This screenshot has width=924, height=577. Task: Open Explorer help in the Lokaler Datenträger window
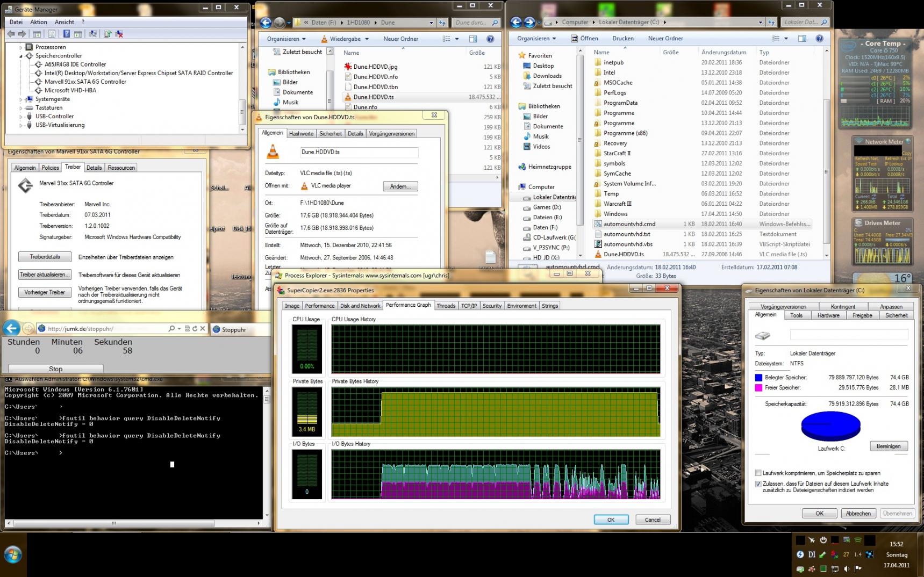point(819,39)
